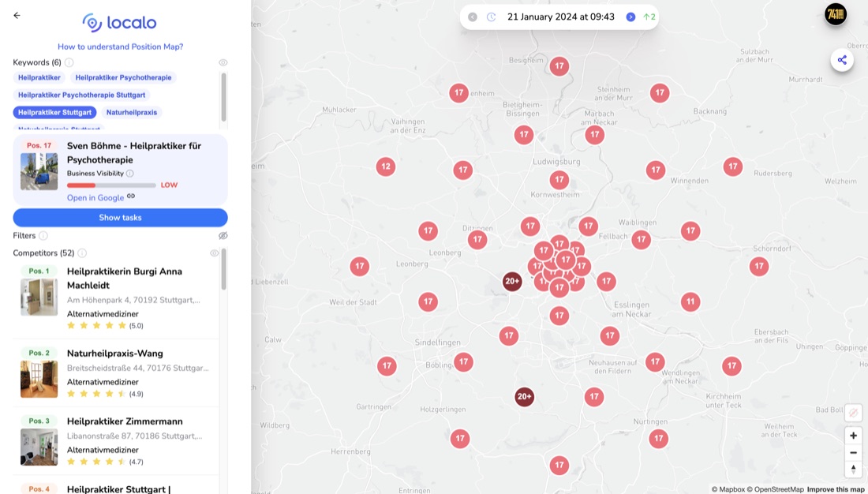Click the Pos. 1 badge

39,271
